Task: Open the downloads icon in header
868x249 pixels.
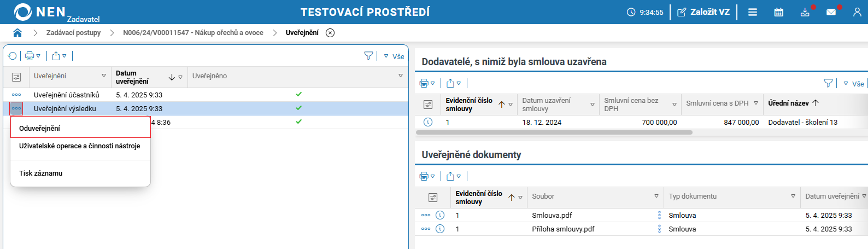Action: 805,12
